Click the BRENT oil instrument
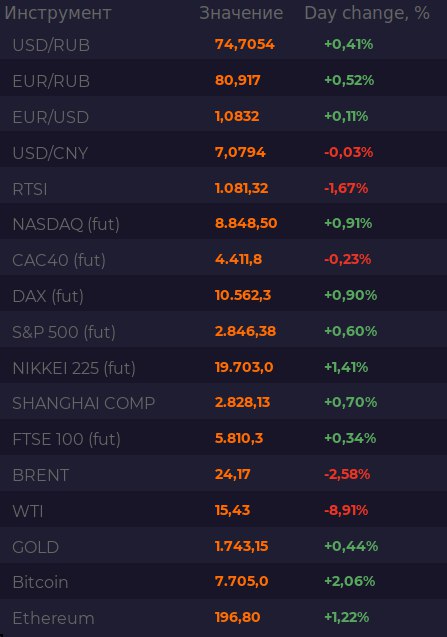Screen dimensions: 447x637 (x=224, y=474)
